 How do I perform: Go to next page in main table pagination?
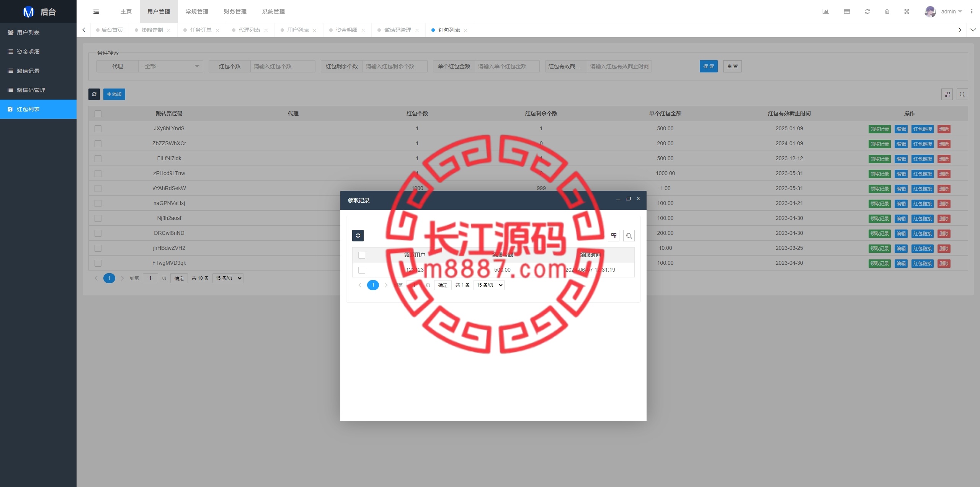(122, 278)
